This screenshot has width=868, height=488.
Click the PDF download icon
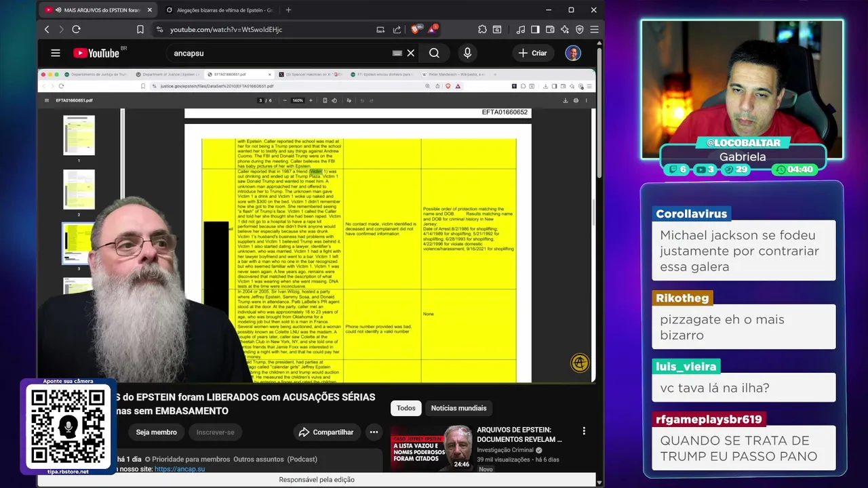(566, 100)
